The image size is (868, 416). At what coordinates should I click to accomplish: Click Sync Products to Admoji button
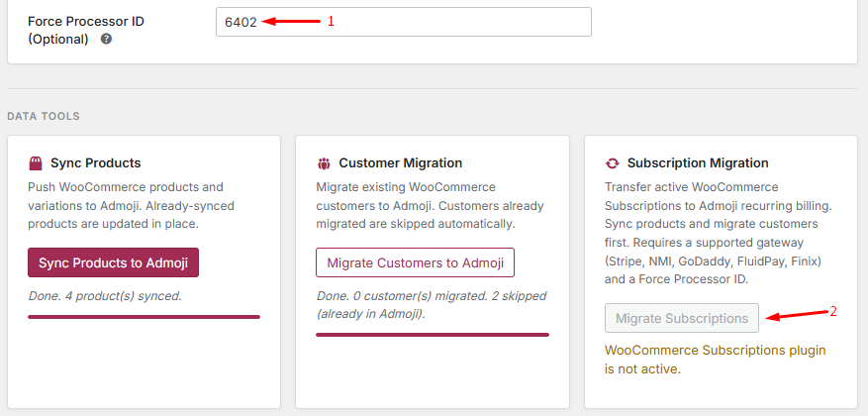[x=113, y=262]
